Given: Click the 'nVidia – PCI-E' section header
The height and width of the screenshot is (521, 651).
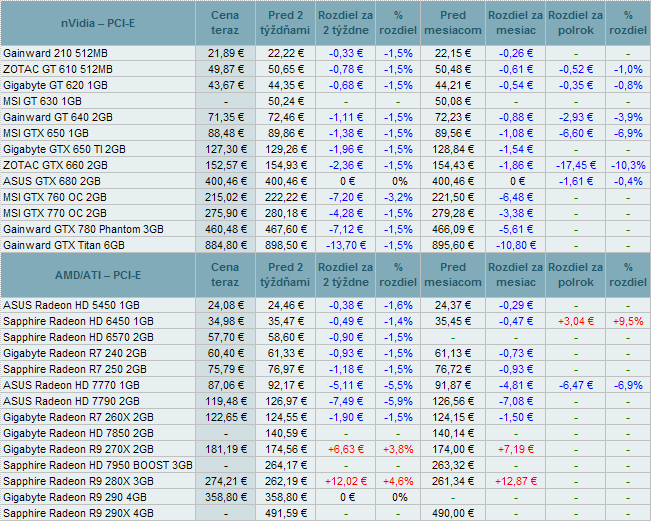Looking at the screenshot, I should pos(98,23).
